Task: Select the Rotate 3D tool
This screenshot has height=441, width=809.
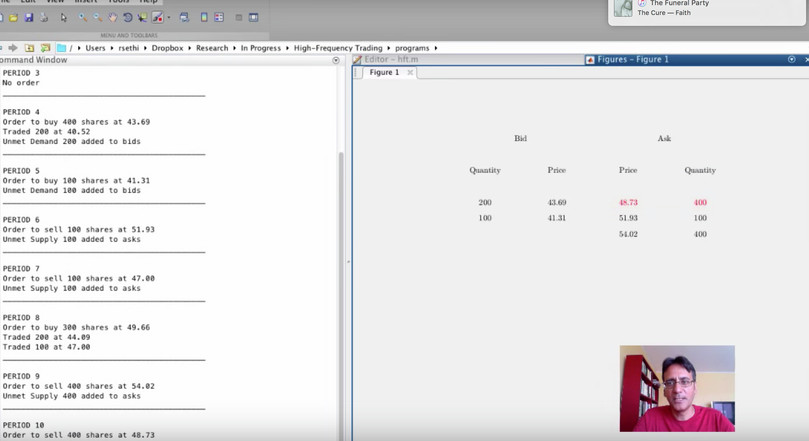Action: [127, 18]
